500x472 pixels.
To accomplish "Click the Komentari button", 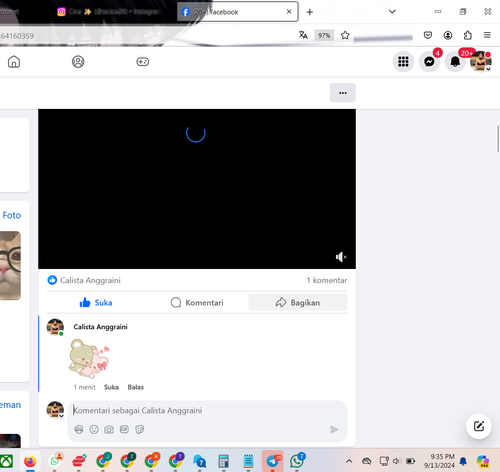I will (197, 303).
